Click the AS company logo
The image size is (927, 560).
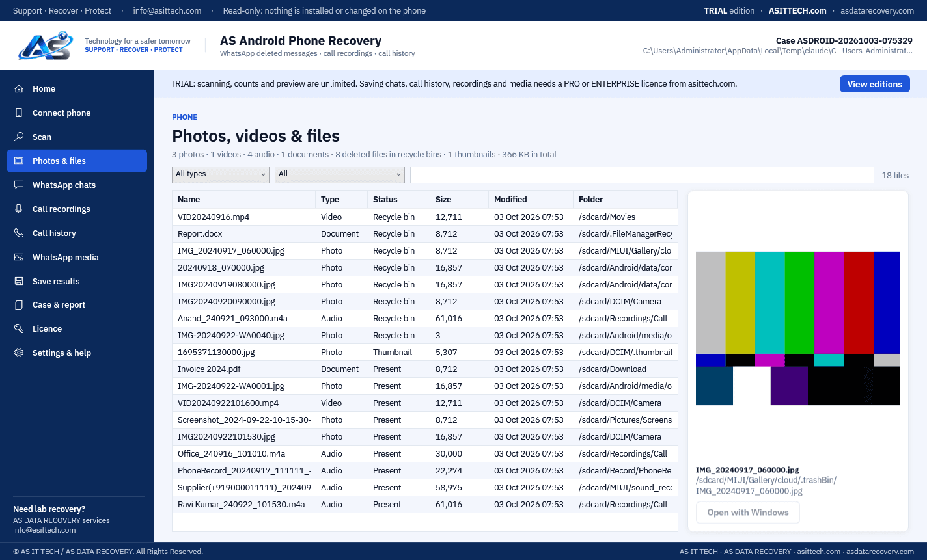[x=45, y=46]
